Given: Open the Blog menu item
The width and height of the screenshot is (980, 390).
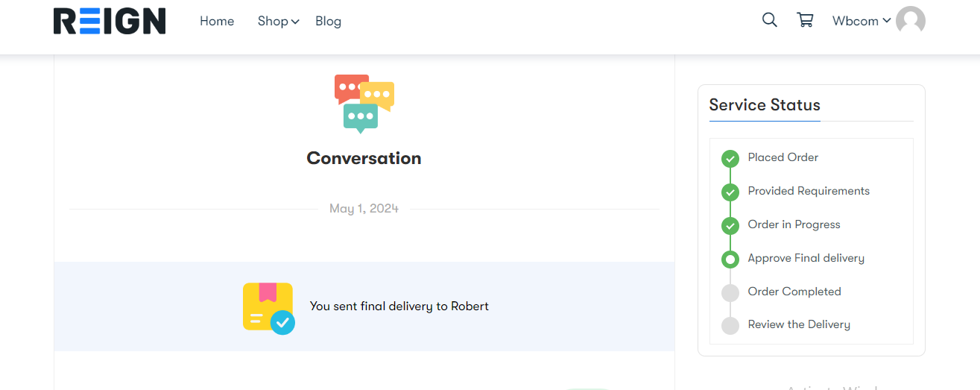Looking at the screenshot, I should point(328,21).
